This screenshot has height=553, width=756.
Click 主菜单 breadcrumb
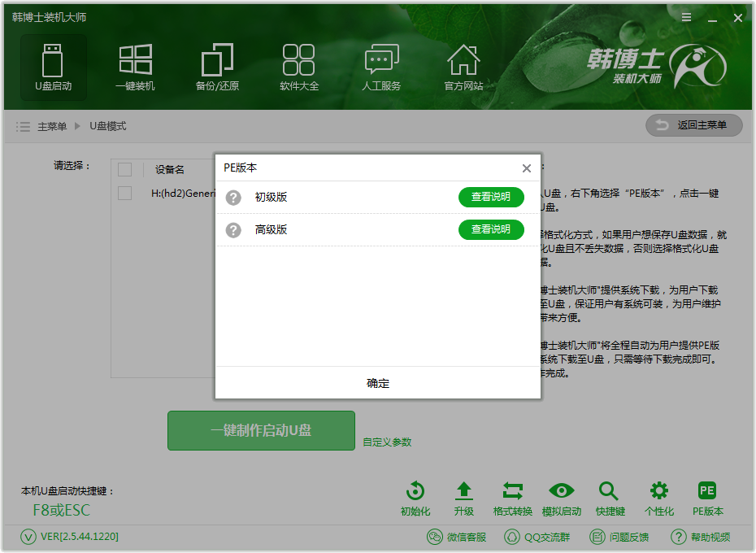(x=52, y=126)
